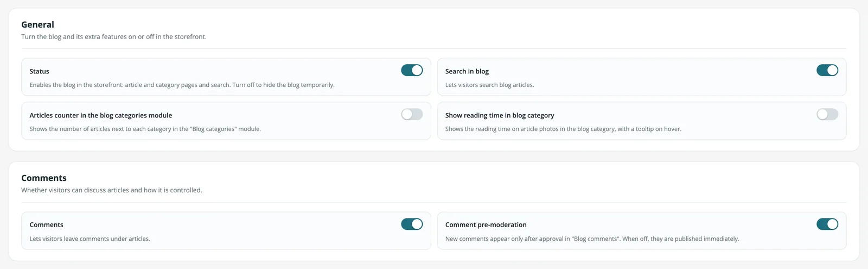Click the 'Comment pre-moderation' label
868x269 pixels.
(x=486, y=224)
